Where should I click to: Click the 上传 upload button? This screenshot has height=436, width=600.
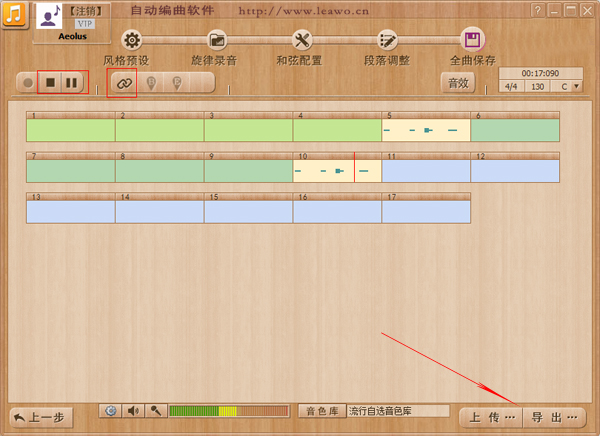point(491,417)
